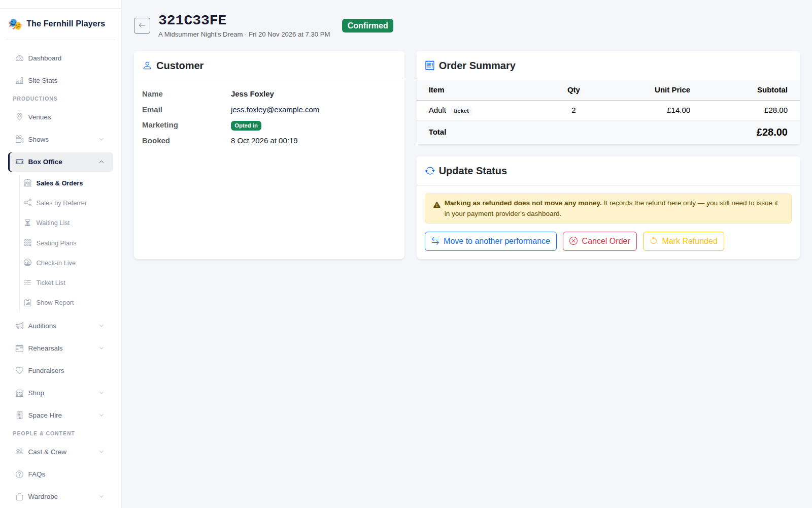Expand the Rehearsals chevron
Screen dimensions: 812x508
click(x=101, y=348)
